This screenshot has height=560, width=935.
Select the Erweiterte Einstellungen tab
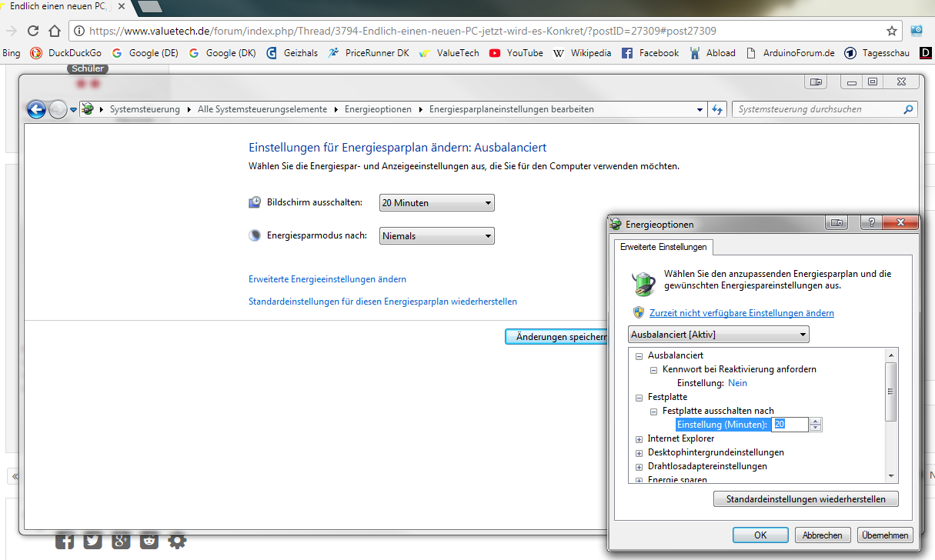[x=663, y=247]
